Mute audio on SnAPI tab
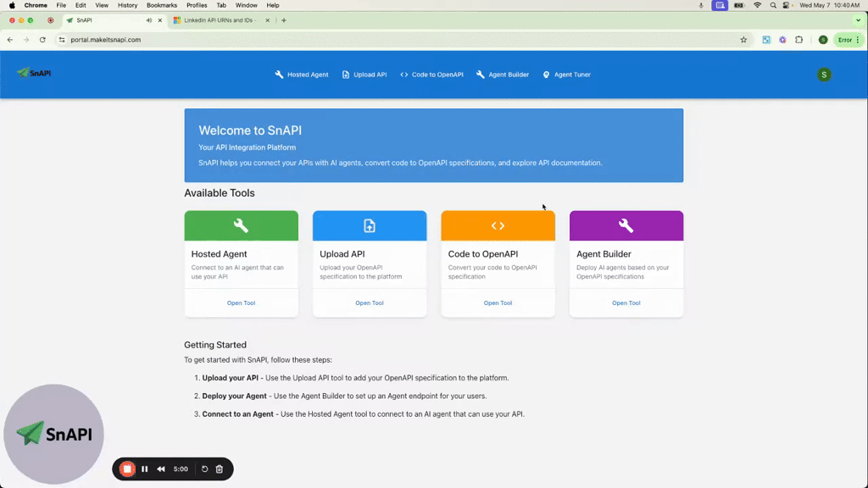The image size is (868, 488). 149,20
